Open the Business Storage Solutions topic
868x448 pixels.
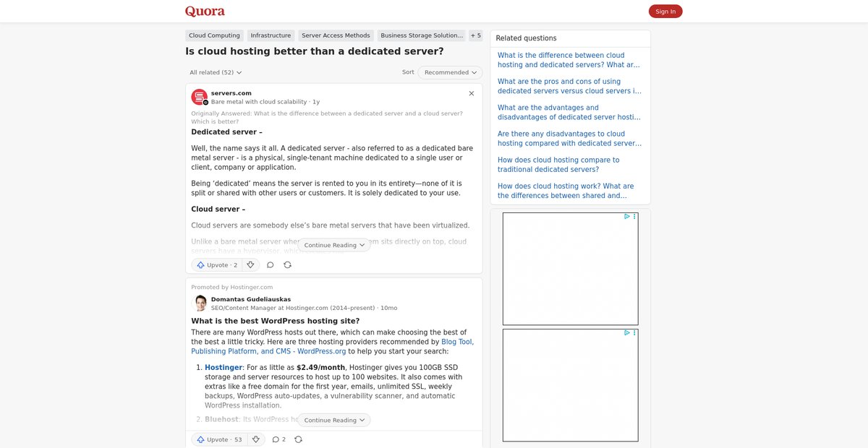click(422, 35)
